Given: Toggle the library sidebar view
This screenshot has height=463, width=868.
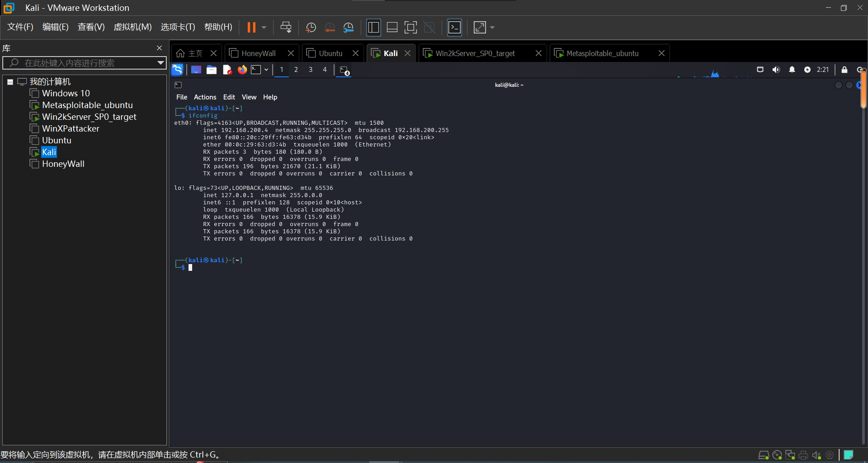Looking at the screenshot, I should point(373,28).
